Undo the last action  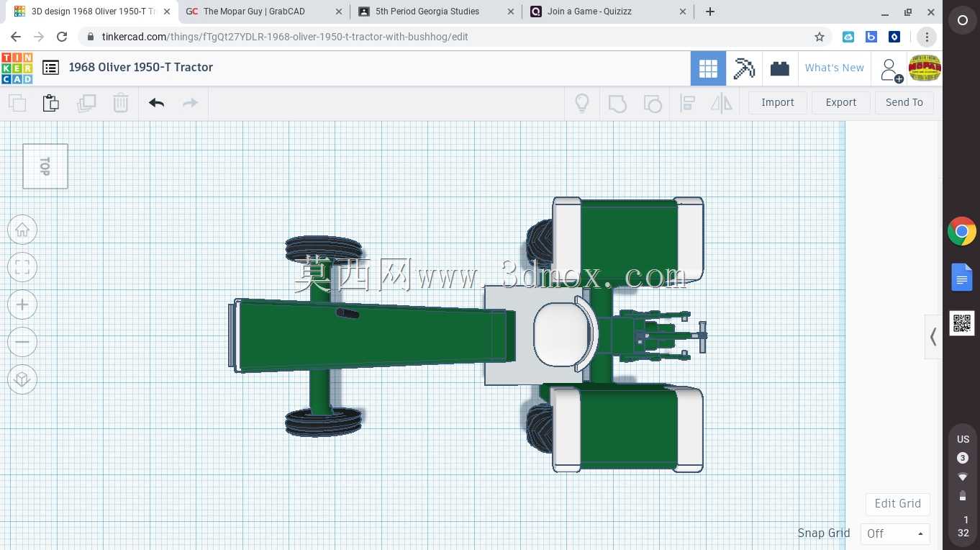[x=156, y=103]
